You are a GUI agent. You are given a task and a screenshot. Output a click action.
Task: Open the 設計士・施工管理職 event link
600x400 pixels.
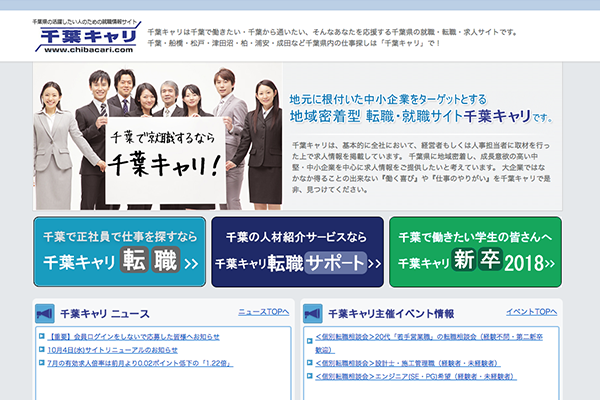pyautogui.click(x=408, y=363)
